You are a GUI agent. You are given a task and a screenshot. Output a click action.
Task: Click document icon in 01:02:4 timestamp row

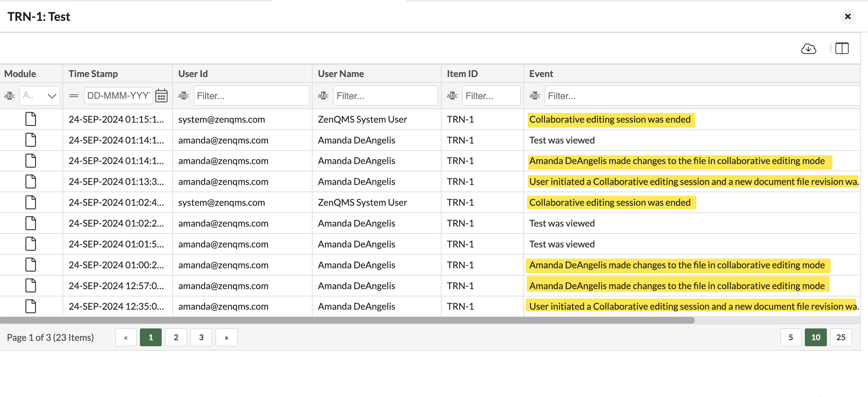point(31,202)
